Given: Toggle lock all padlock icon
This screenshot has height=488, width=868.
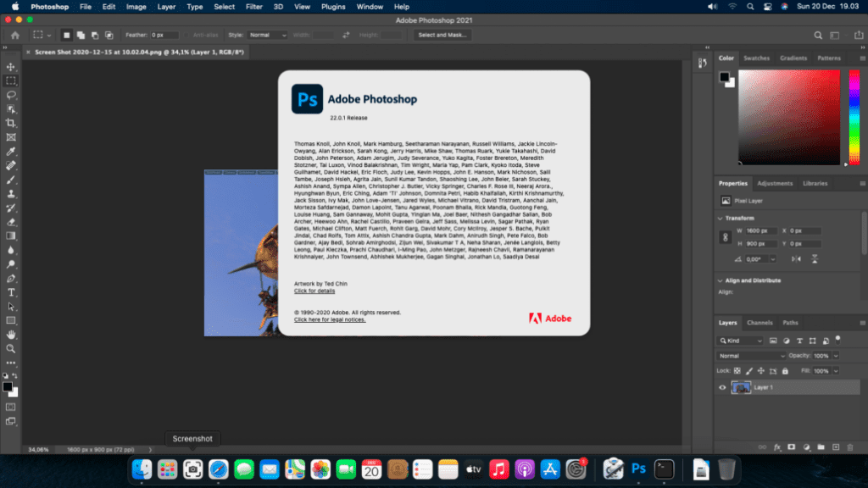Looking at the screenshot, I should pos(785,371).
